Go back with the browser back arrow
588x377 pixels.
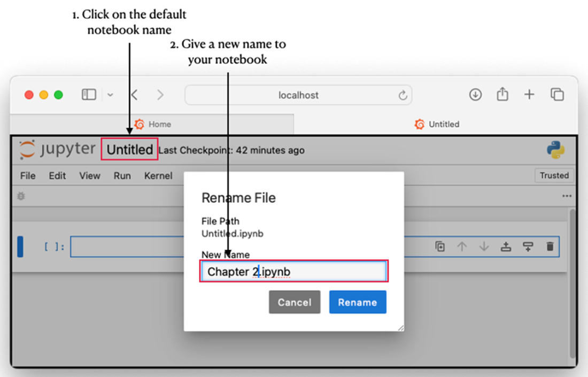tap(135, 95)
